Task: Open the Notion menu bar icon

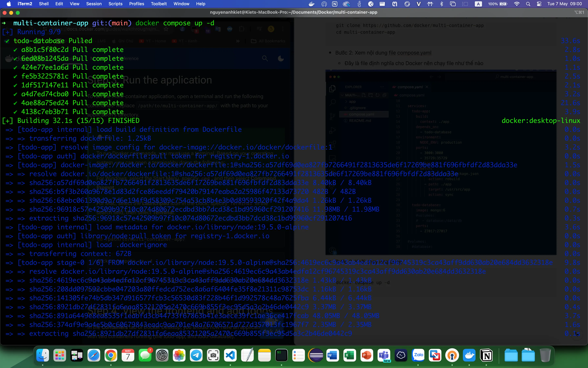Action: [335, 4]
